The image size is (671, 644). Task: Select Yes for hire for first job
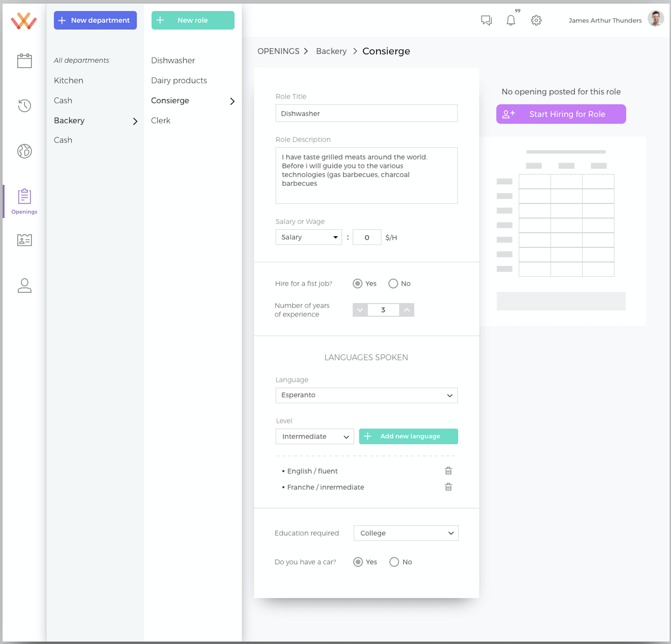[x=358, y=283]
